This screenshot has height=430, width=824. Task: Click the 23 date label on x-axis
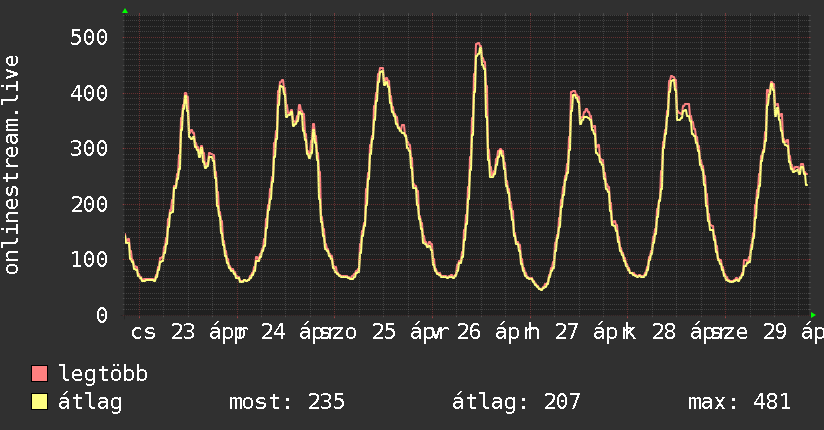(182, 332)
